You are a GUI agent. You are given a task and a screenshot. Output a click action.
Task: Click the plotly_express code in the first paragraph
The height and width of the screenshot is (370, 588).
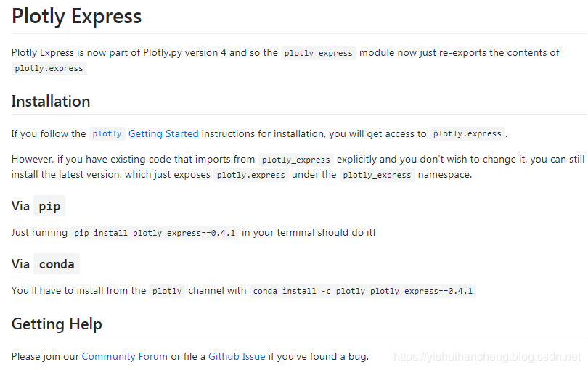319,53
